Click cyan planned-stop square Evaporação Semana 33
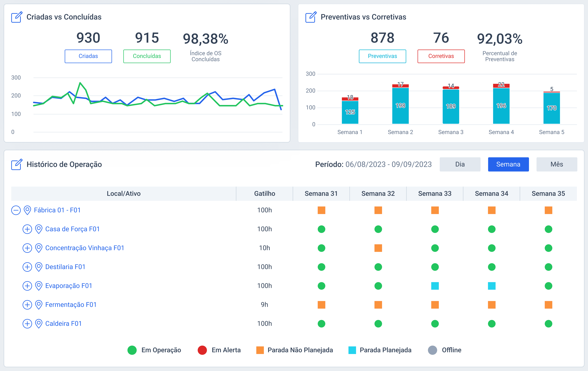This screenshot has height=371, width=588. [435, 286]
